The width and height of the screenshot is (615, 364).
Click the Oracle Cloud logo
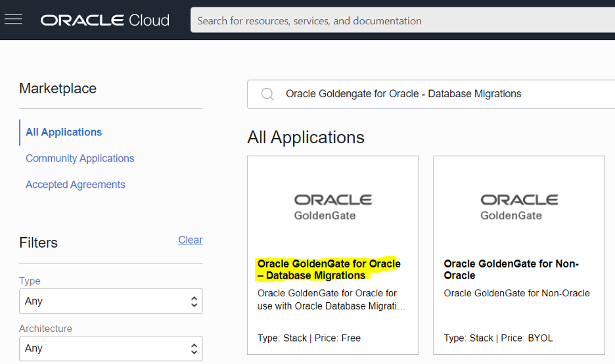pos(105,20)
